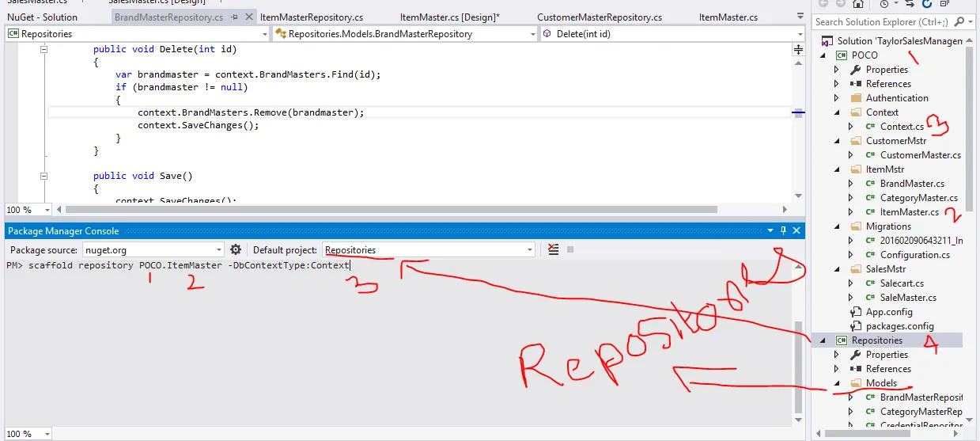
Task: Open Package Manager Console window options arrow
Action: [x=770, y=230]
